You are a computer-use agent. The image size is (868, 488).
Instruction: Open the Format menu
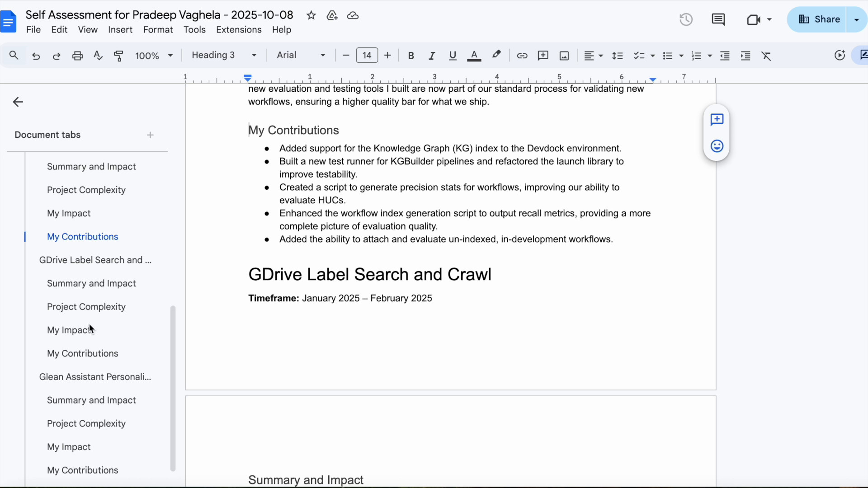tap(158, 29)
